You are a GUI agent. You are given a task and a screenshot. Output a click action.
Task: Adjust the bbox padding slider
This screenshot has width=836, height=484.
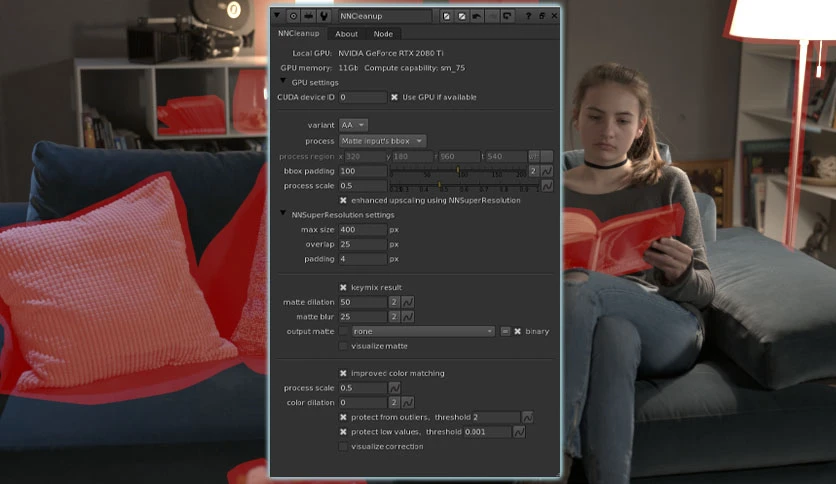click(x=458, y=171)
